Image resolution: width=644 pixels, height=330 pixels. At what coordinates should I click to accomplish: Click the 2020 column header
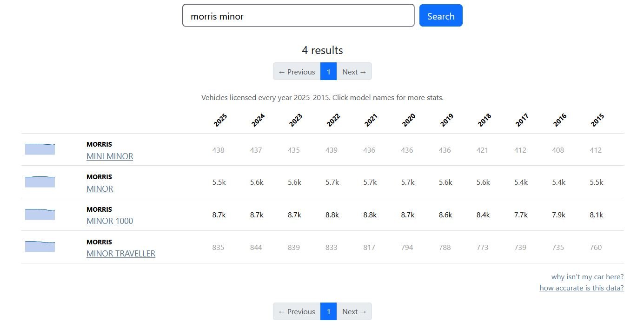click(x=408, y=120)
